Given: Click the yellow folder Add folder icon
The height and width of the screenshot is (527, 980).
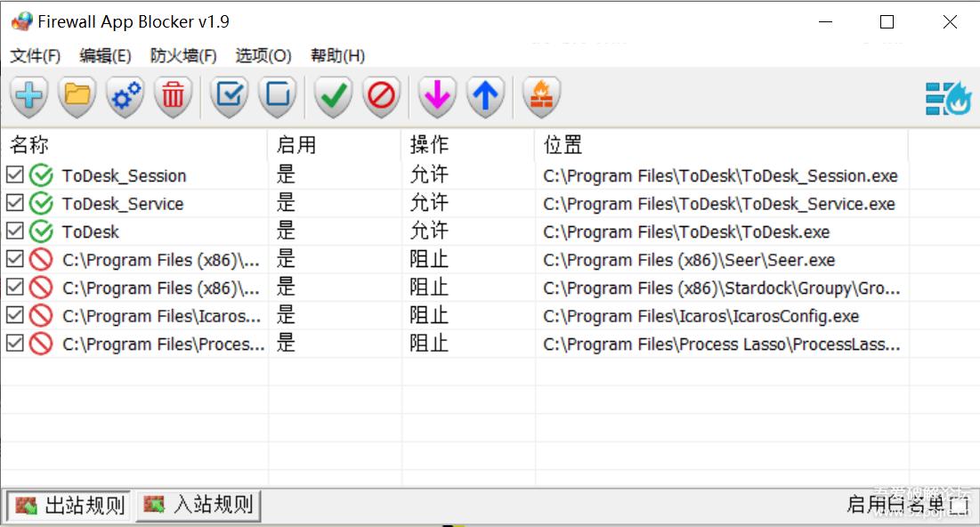Looking at the screenshot, I should tap(77, 97).
